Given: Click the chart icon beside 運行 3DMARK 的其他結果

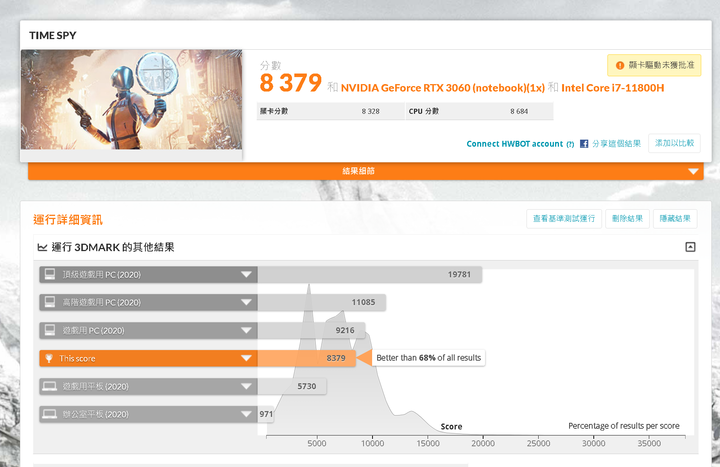Looking at the screenshot, I should [x=42, y=248].
